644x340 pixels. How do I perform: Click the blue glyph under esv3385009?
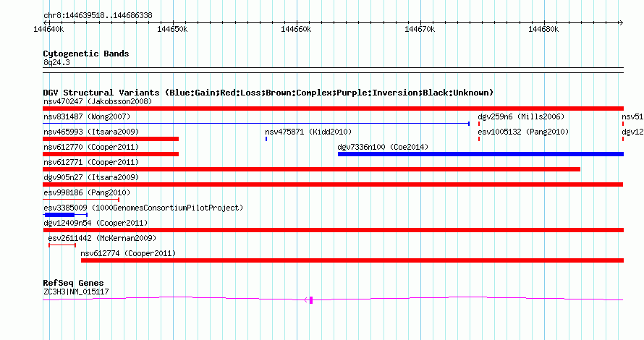(65, 215)
